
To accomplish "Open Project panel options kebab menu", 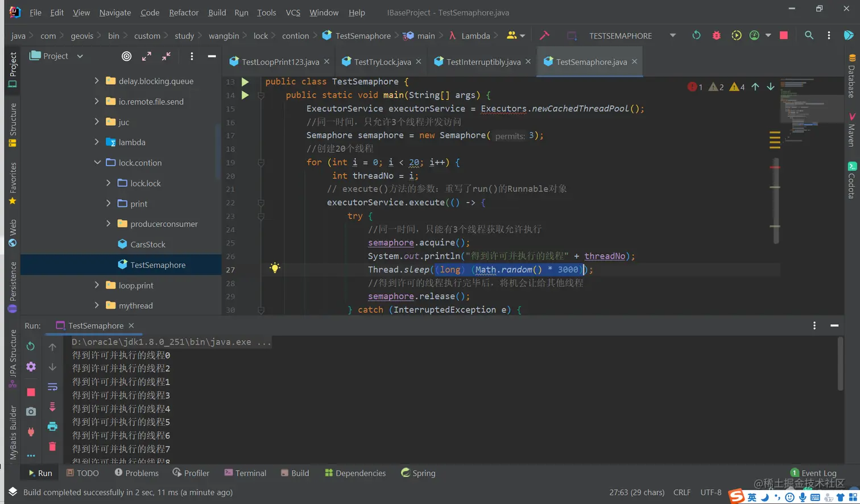I will tap(192, 56).
